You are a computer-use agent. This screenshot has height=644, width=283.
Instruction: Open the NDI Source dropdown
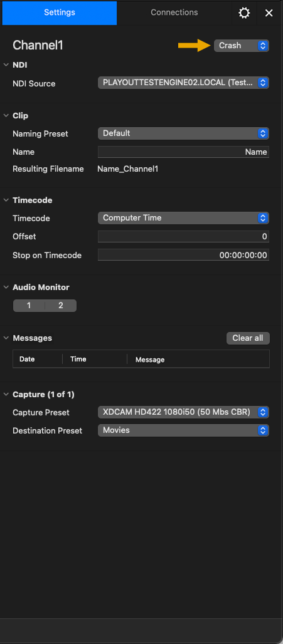pyautogui.click(x=183, y=83)
